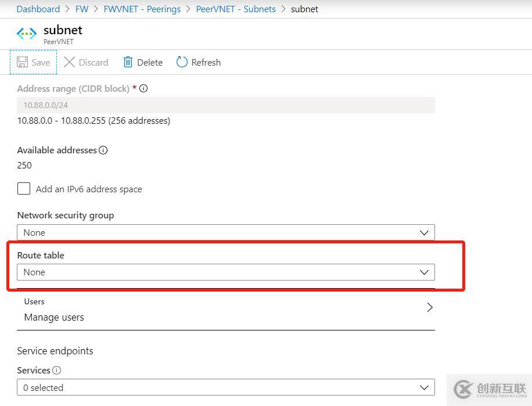Click the Refresh circular arrow icon
The image size is (532, 406).
coord(182,62)
